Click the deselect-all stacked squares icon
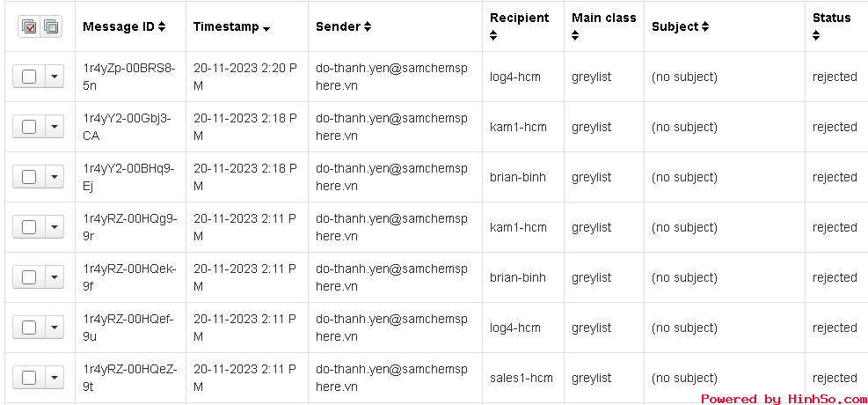Image resolution: width=868 pixels, height=405 pixels. point(51,26)
